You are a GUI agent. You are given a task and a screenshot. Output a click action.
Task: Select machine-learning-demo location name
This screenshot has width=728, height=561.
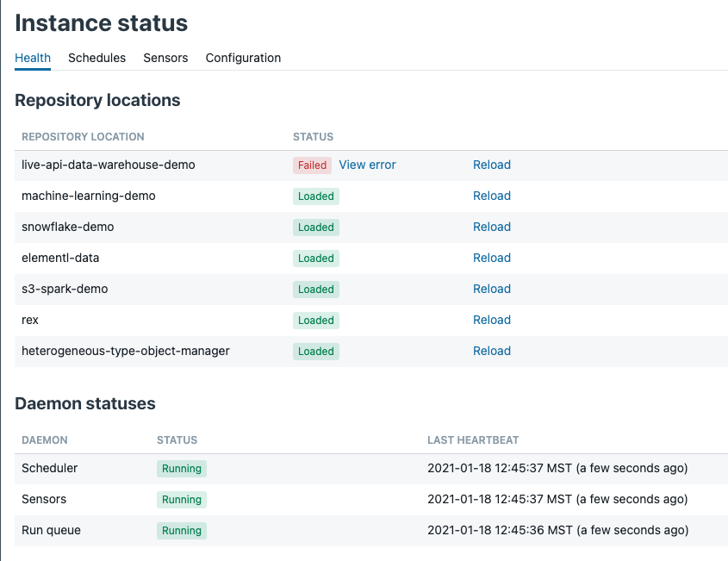(89, 196)
